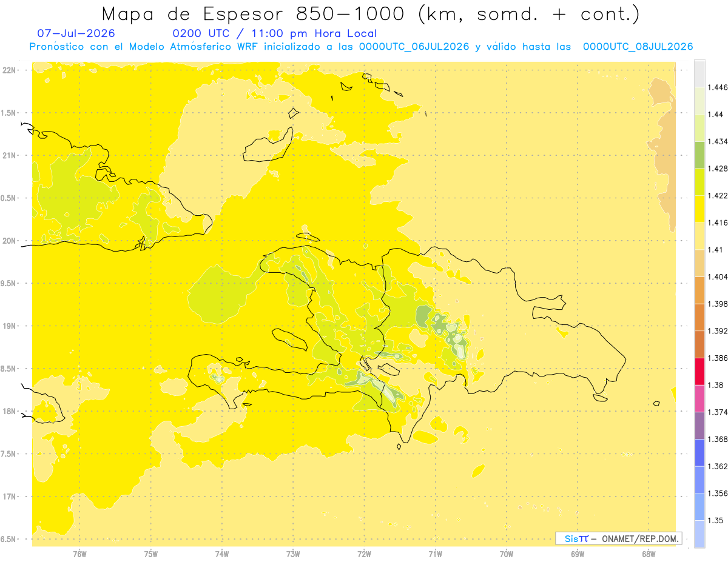This screenshot has height=562, width=728.
Task: Click legend value "1.404"
Action: coord(718,276)
